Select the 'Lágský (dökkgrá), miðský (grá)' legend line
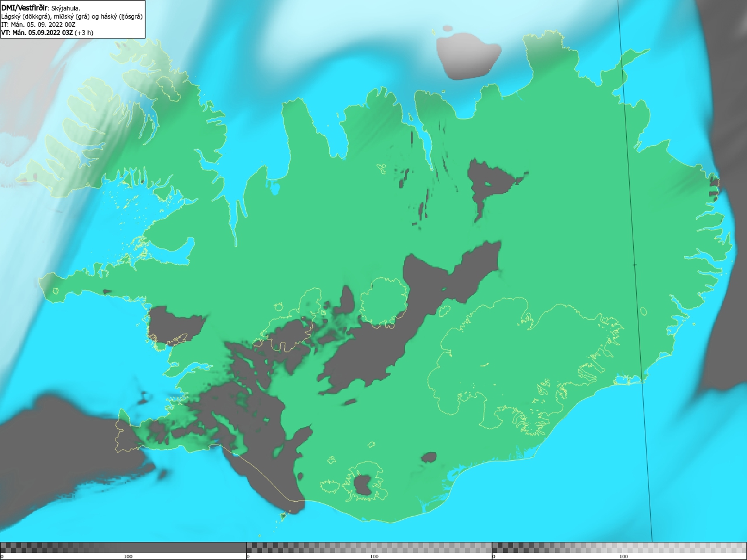This screenshot has width=747, height=560. tap(72, 16)
